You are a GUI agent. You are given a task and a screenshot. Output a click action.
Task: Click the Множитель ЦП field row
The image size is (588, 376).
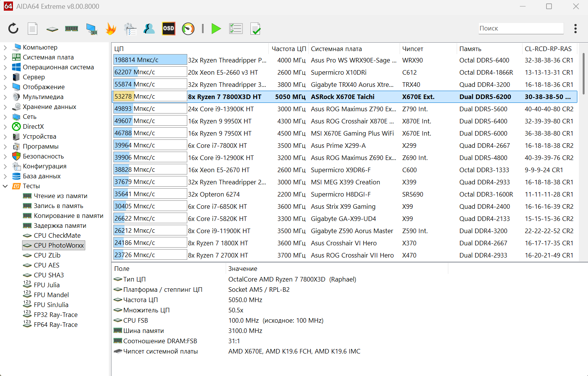(280, 310)
